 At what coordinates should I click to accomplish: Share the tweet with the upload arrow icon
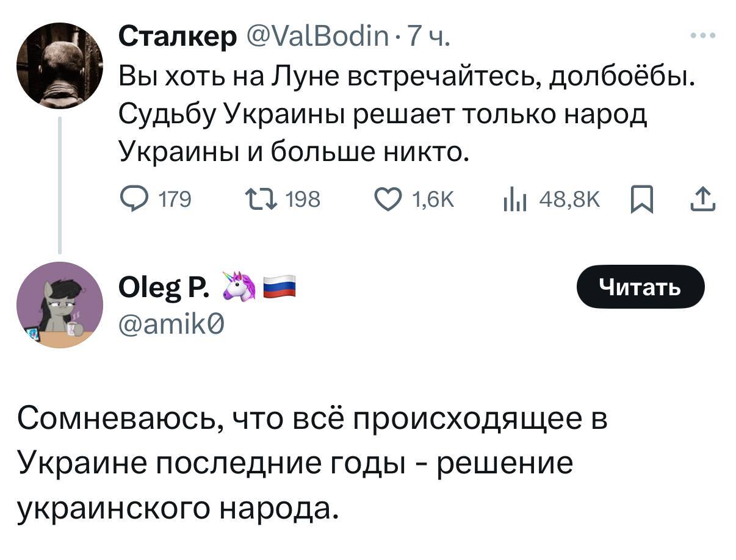[703, 199]
